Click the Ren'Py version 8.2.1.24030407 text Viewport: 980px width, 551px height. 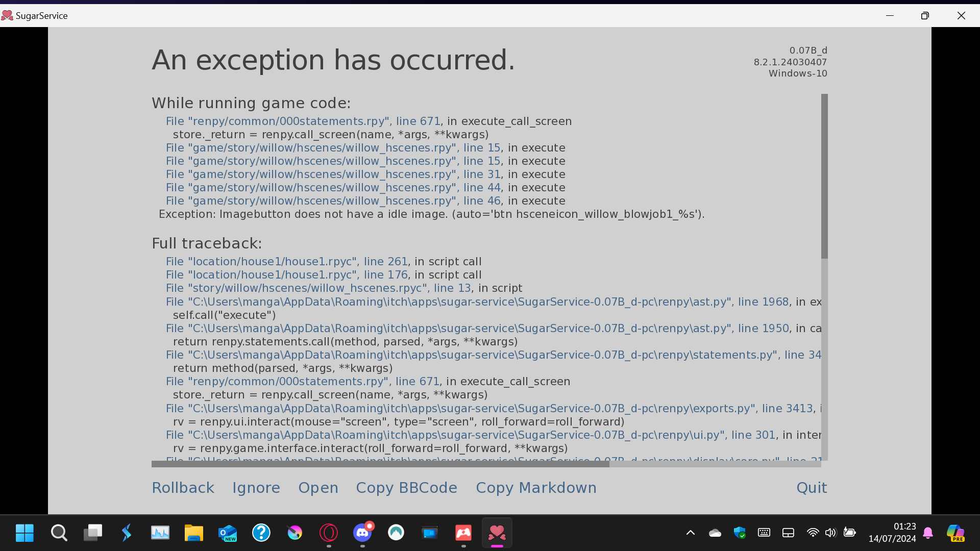click(x=791, y=62)
